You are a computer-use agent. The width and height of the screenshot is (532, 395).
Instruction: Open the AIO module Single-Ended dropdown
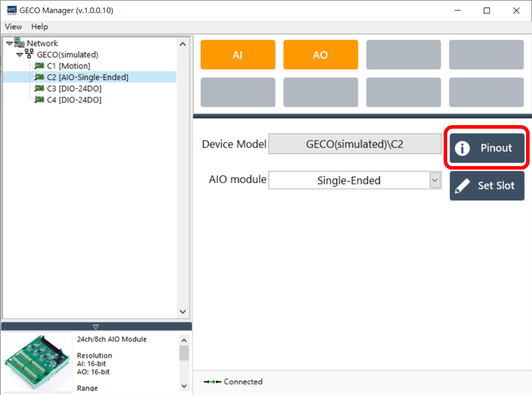pyautogui.click(x=436, y=180)
